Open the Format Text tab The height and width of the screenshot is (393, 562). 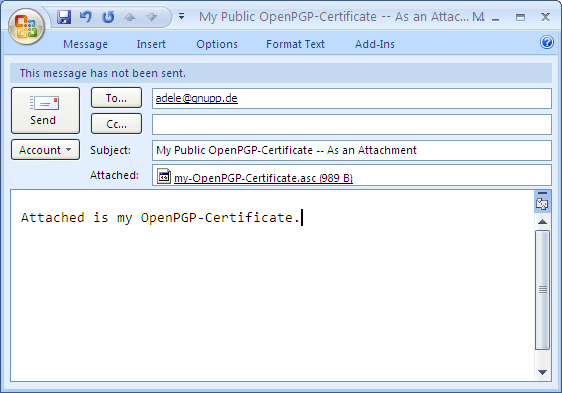tap(295, 44)
